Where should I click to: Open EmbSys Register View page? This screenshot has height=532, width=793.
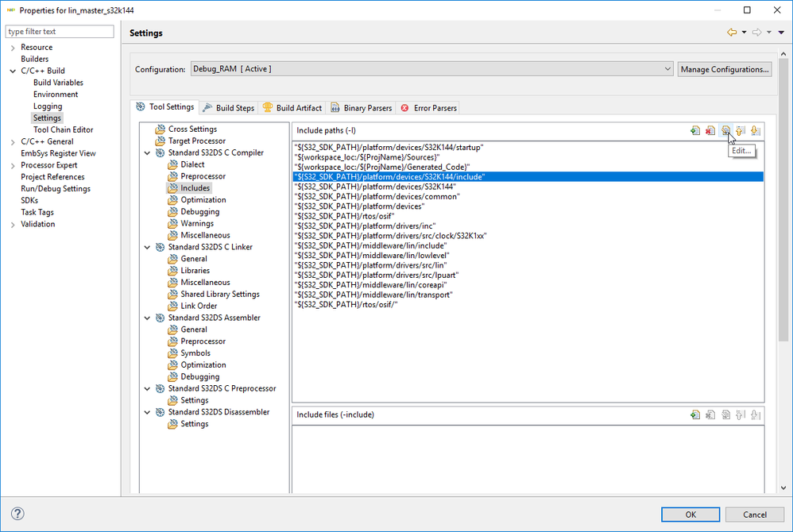pyautogui.click(x=58, y=153)
